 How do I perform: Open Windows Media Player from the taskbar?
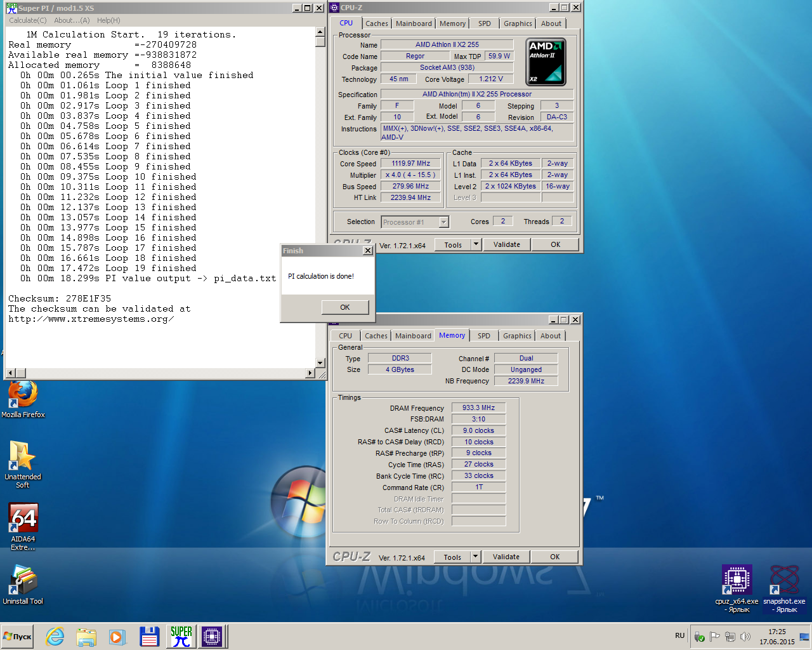[x=117, y=637]
